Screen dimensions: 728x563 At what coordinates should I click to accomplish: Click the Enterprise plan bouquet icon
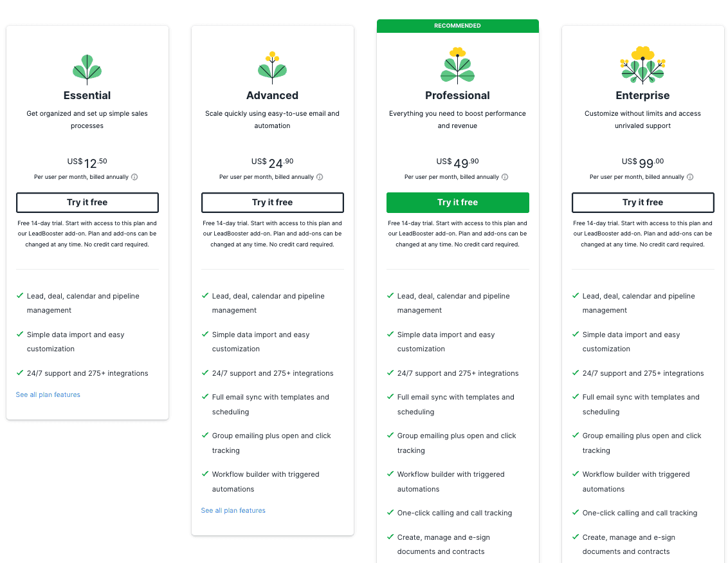tap(642, 65)
